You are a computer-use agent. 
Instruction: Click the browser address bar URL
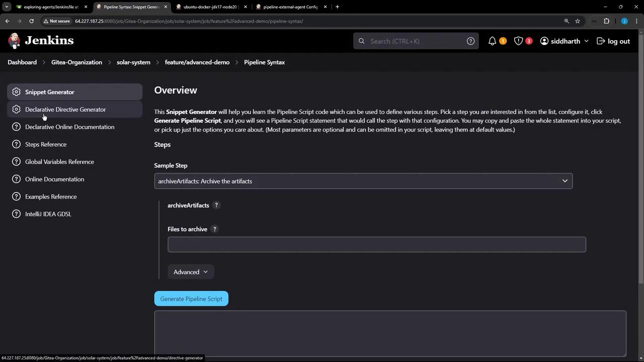click(189, 21)
